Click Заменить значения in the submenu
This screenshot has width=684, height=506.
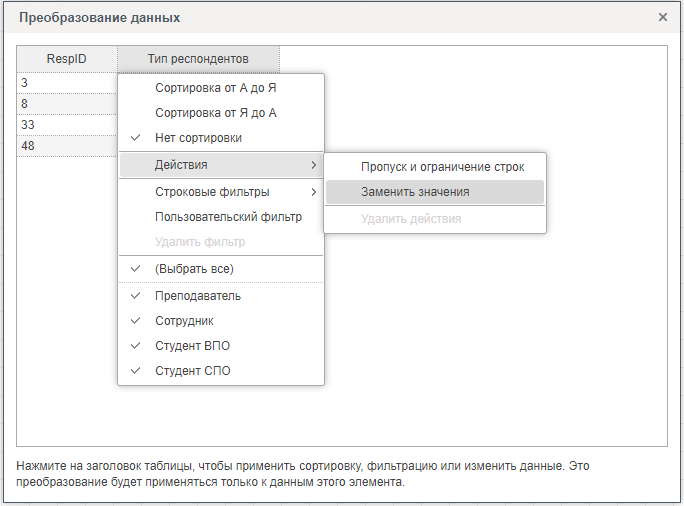[x=415, y=192]
